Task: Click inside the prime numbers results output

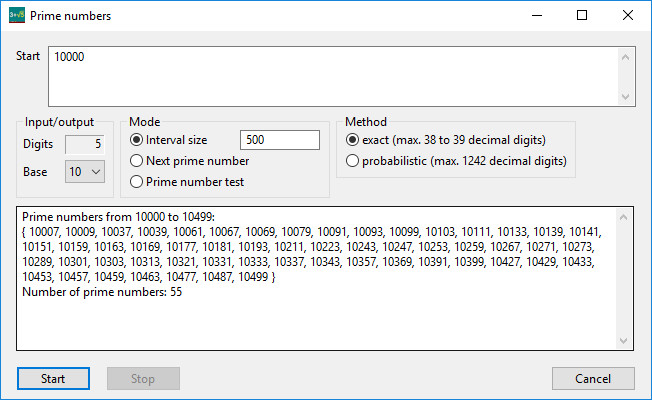Action: 316,279
